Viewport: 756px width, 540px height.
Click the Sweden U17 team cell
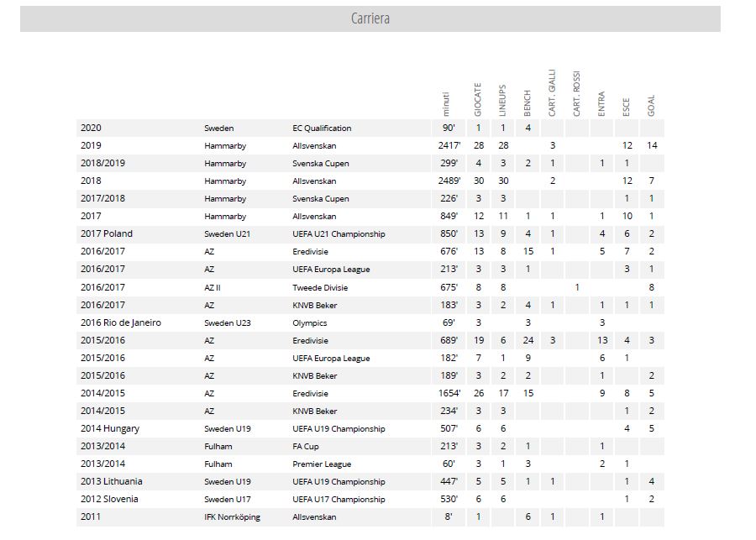pos(227,500)
